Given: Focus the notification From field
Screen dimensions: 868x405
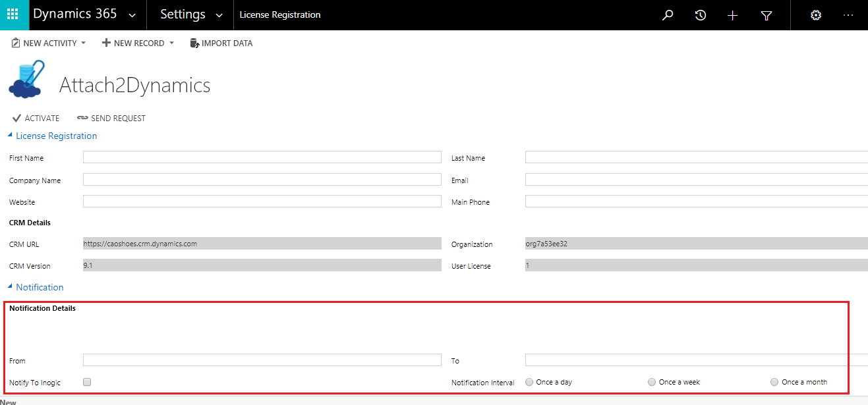Looking at the screenshot, I should click(x=262, y=360).
